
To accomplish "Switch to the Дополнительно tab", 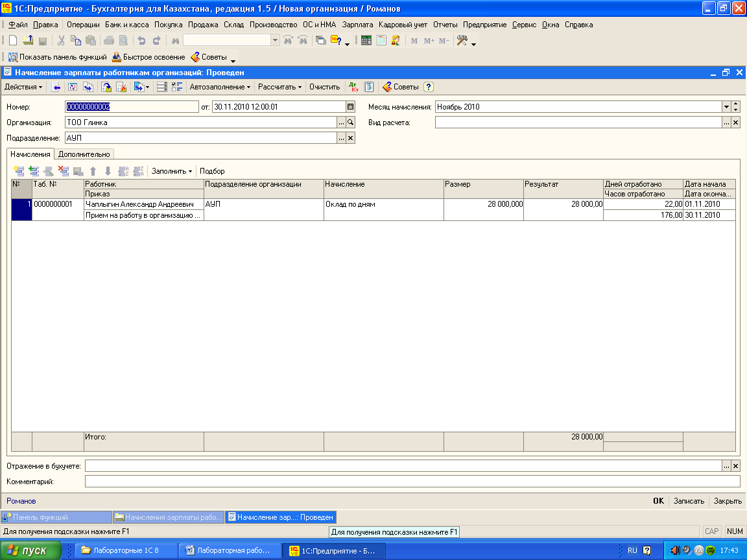I will (x=84, y=154).
